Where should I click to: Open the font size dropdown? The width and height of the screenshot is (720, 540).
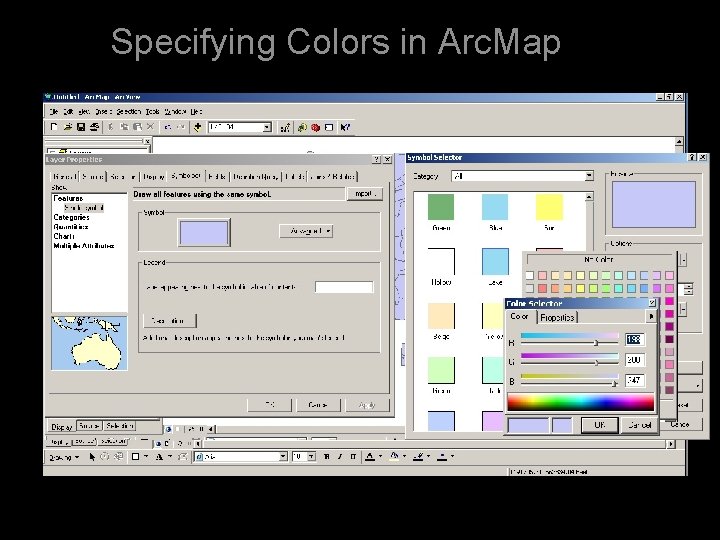pos(311,456)
